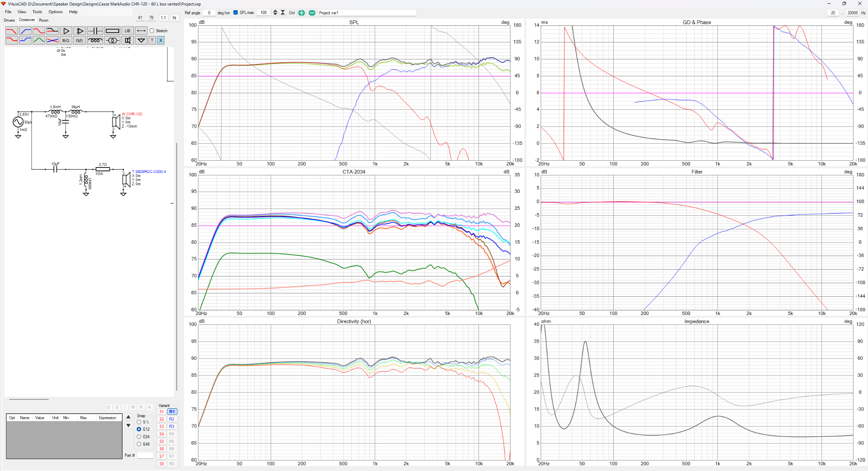Image resolution: width=868 pixels, height=471 pixels.
Task: Add the red-blue crossover filter block
Action: 53,40
